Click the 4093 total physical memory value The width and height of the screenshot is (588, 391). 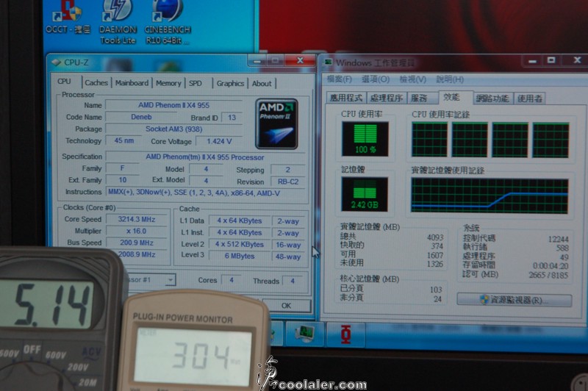point(435,237)
